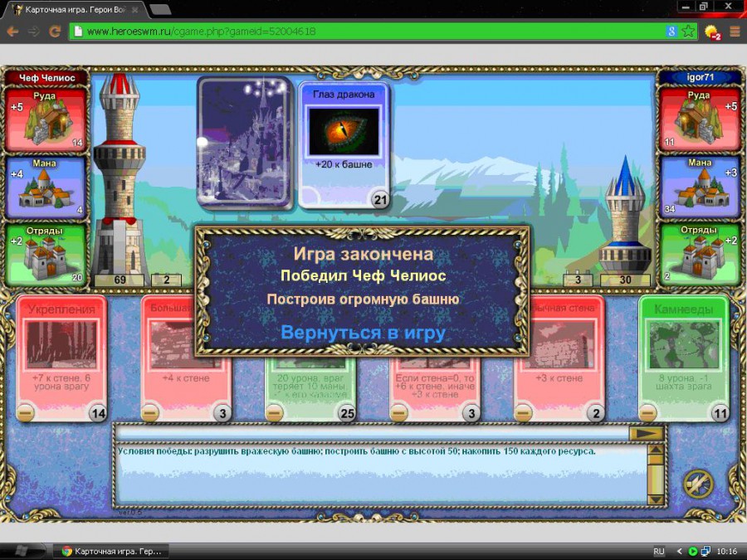
Task: Click Чеф Челиос red-roofed tower
Action: click(x=119, y=174)
